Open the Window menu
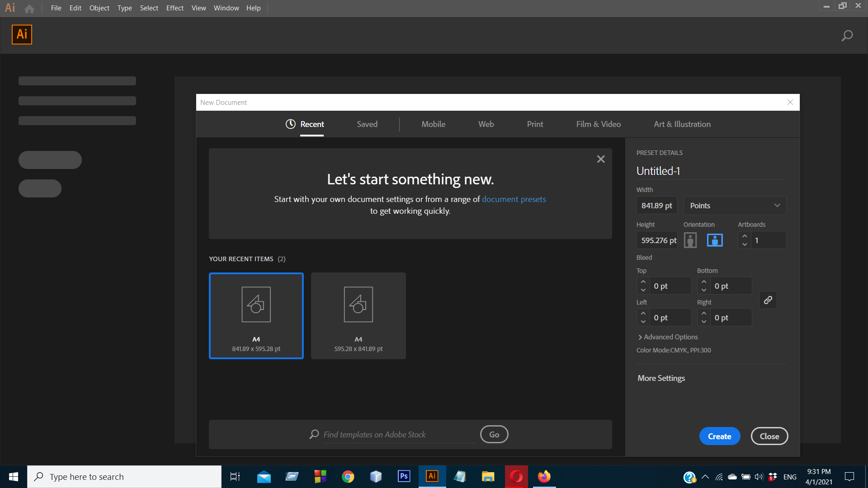 226,8
